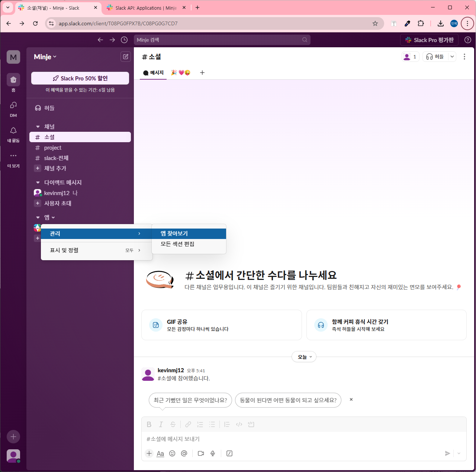Choose 모든 섹션 편집 from the submenu
This screenshot has width=476, height=472.
tap(189, 244)
